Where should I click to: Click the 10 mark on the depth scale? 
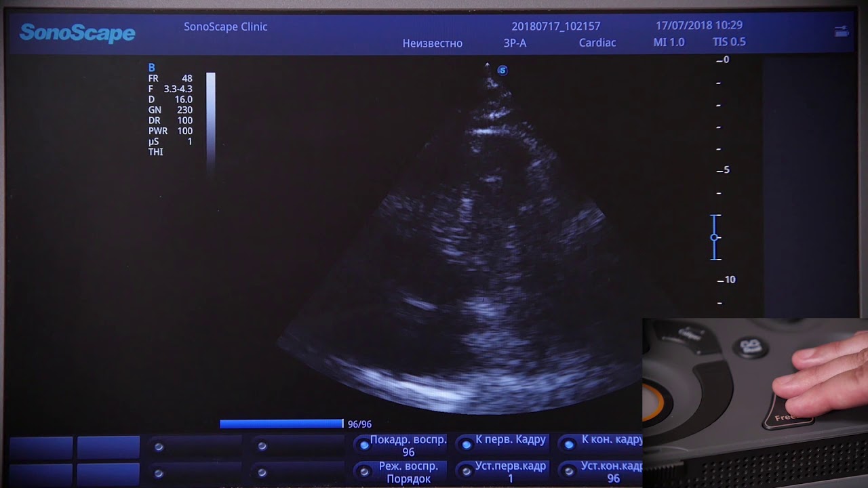[x=726, y=279]
